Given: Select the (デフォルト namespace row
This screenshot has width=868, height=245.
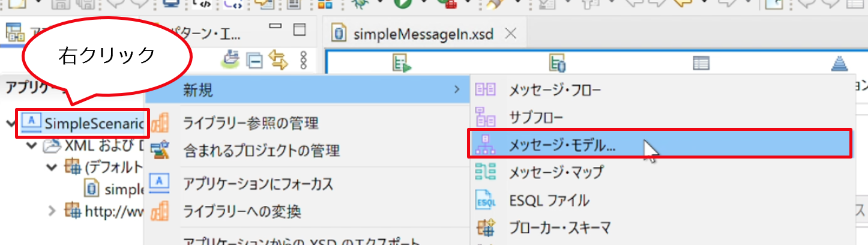Looking at the screenshot, I should (x=103, y=167).
